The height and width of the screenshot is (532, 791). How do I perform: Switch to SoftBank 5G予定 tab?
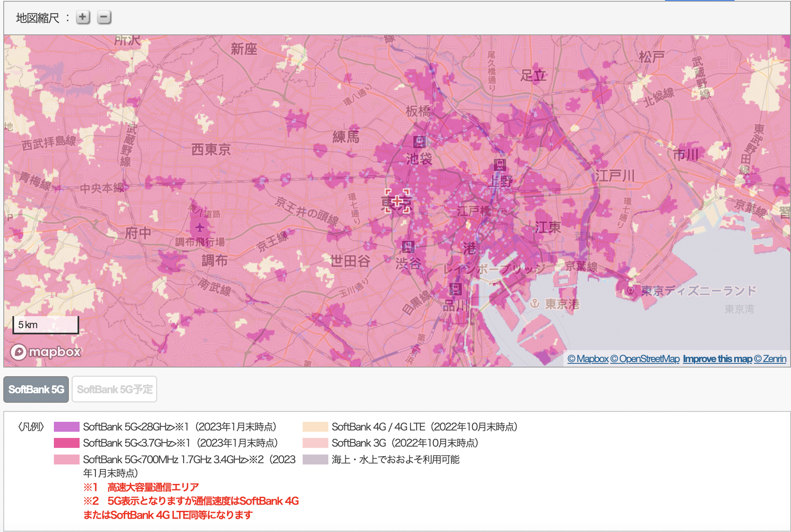pos(114,389)
